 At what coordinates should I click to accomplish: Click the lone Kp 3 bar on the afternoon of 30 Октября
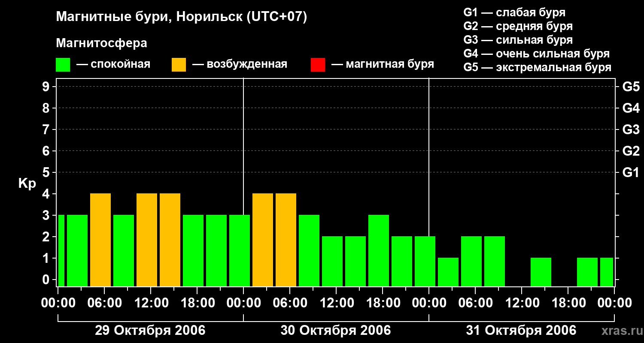379,250
